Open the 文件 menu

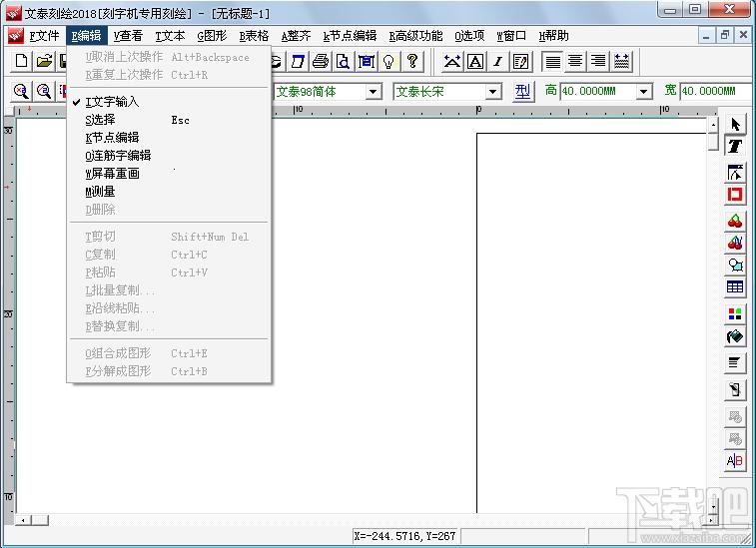click(44, 36)
